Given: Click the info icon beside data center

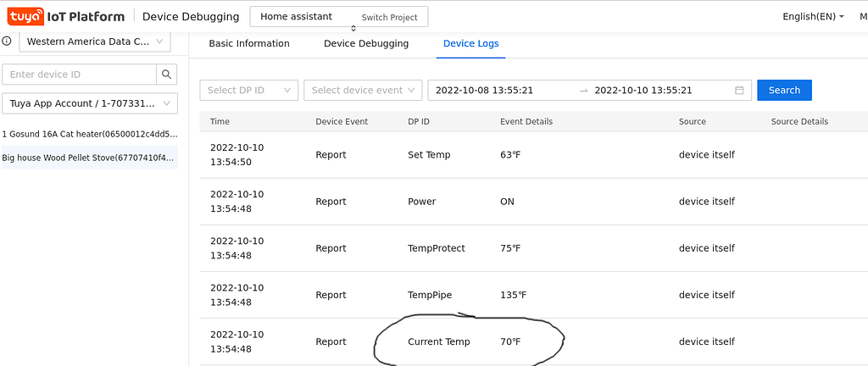Looking at the screenshot, I should point(7,41).
